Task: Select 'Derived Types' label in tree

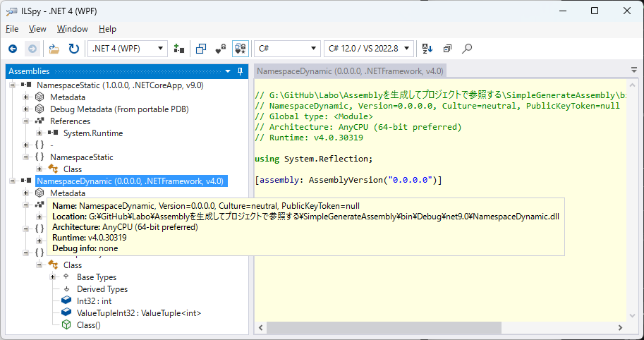Action: tap(102, 289)
